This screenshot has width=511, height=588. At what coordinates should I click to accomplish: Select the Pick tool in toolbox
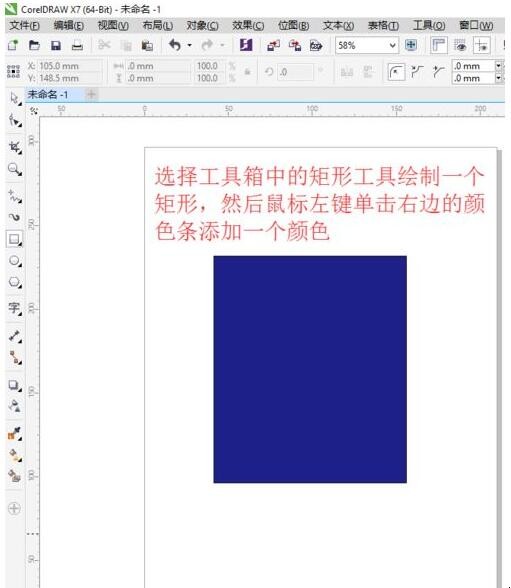[x=14, y=98]
